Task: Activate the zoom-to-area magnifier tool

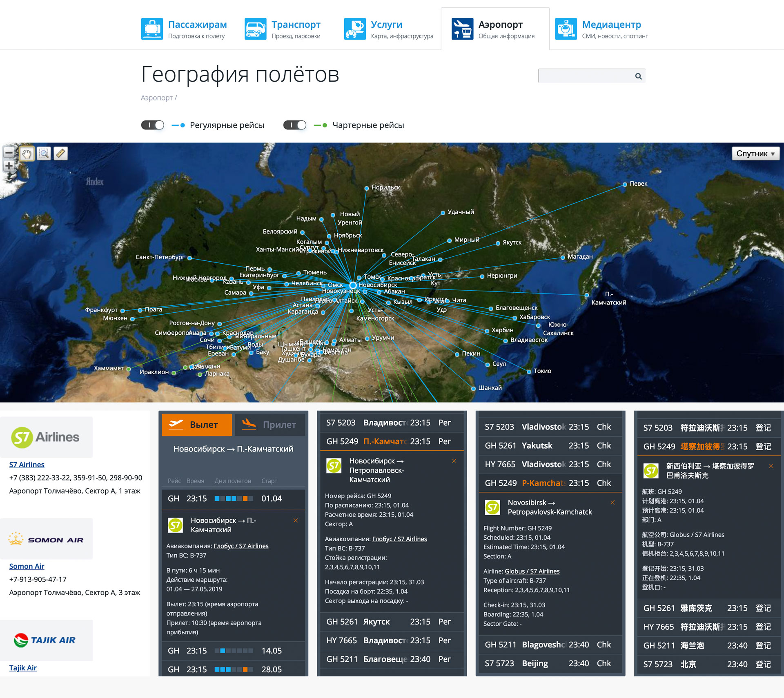Action: point(44,154)
